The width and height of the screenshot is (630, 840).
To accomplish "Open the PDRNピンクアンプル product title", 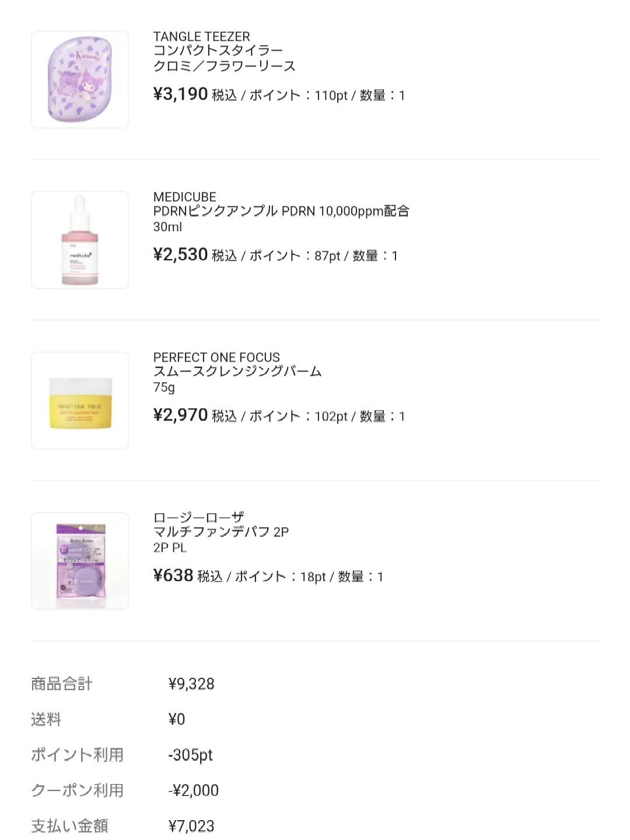I will point(281,211).
